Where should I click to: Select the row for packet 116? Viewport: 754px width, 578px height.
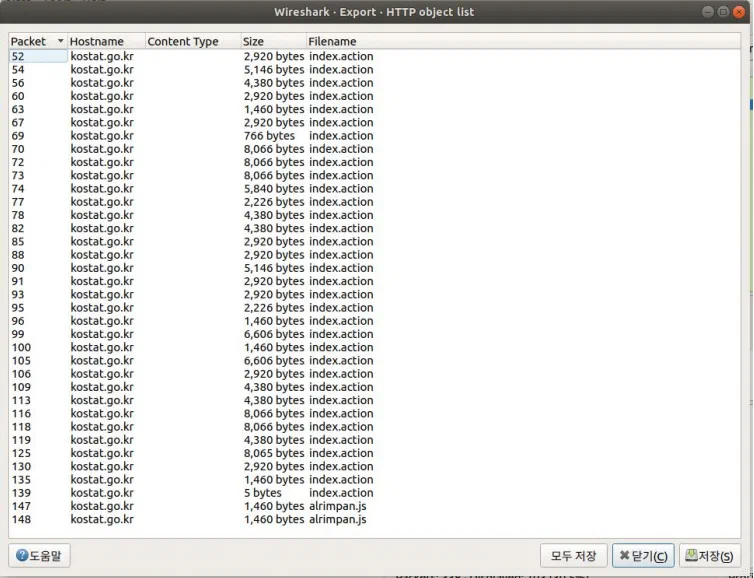coord(375,414)
